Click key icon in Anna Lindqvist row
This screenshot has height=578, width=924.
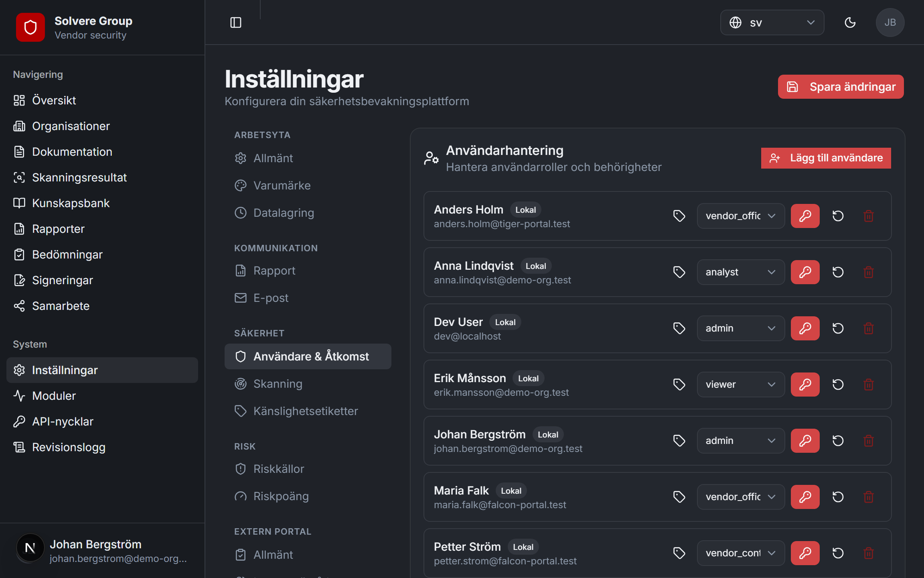point(805,272)
